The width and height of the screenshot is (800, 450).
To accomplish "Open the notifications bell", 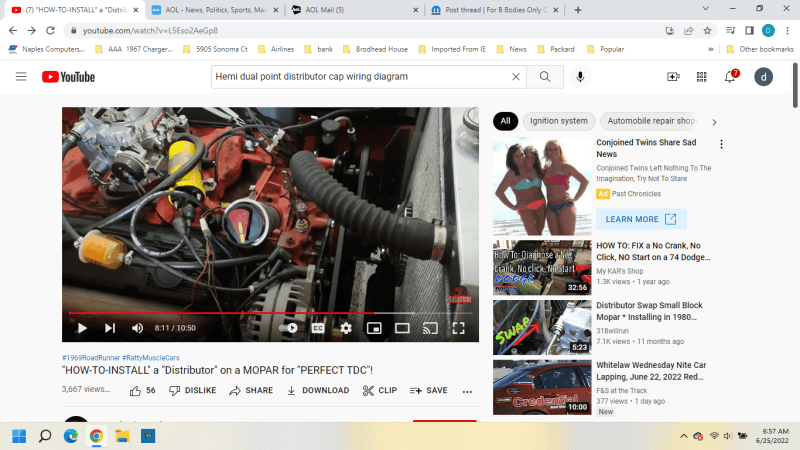I will pos(731,77).
